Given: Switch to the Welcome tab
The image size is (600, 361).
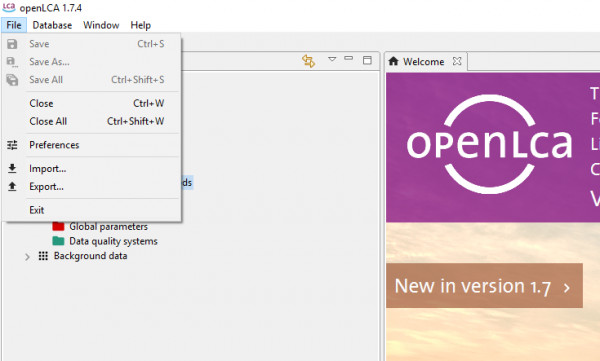Looking at the screenshot, I should [x=423, y=62].
